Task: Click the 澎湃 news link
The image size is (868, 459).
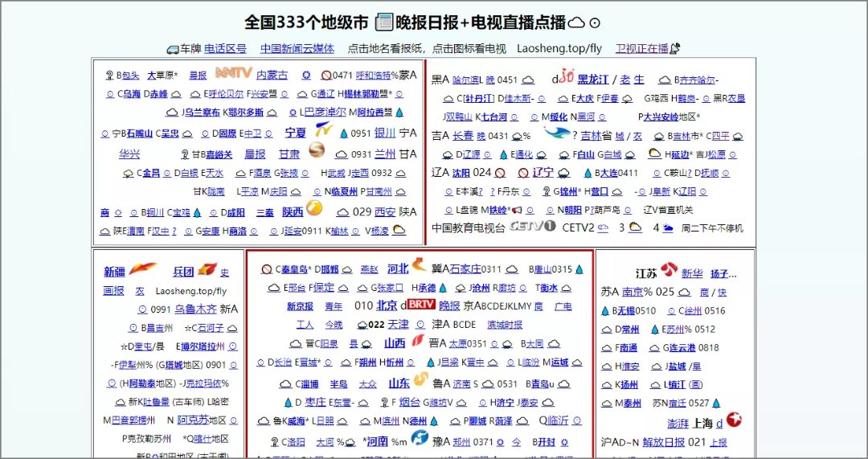Action: pos(678,424)
